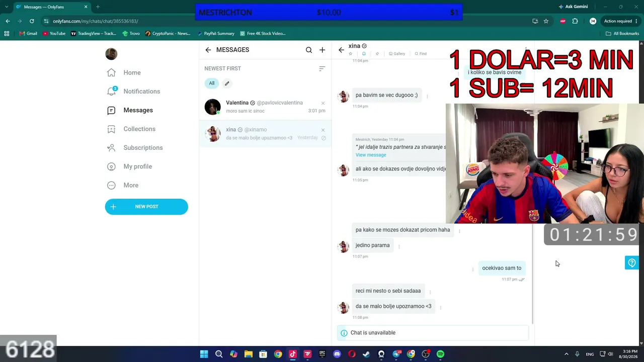The height and width of the screenshot is (362, 644).
Task: Open the chat Gallery
Action: (x=397, y=54)
